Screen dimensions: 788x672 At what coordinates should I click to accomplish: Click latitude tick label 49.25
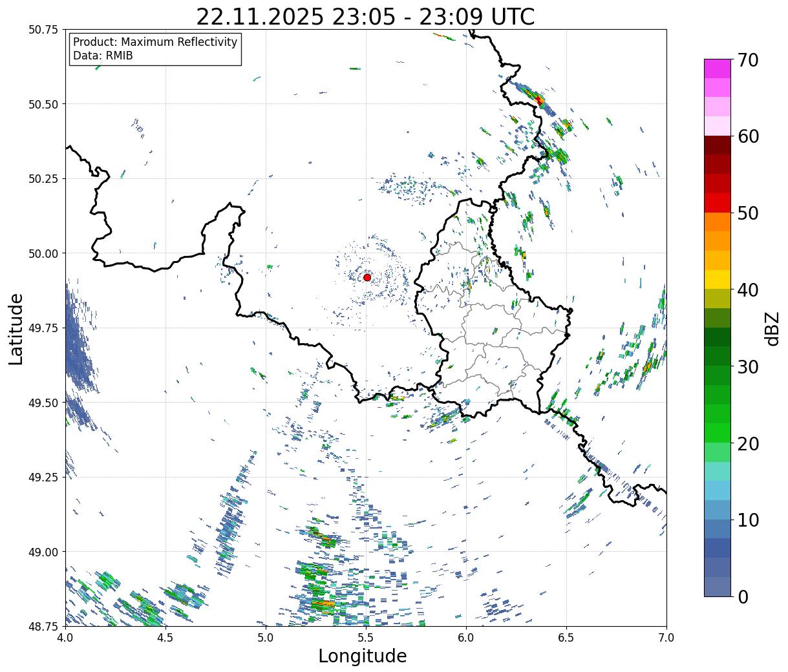pyautogui.click(x=43, y=478)
